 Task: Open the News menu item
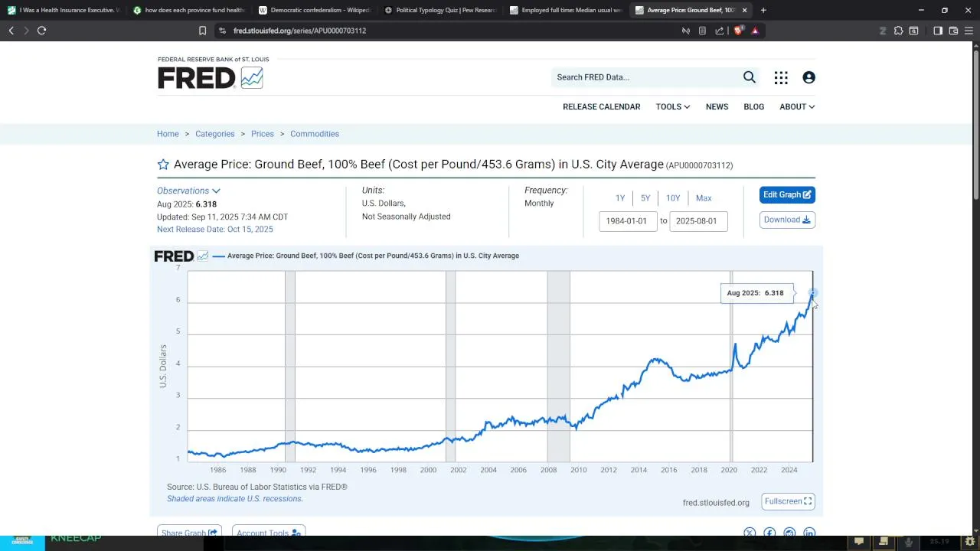[717, 106]
